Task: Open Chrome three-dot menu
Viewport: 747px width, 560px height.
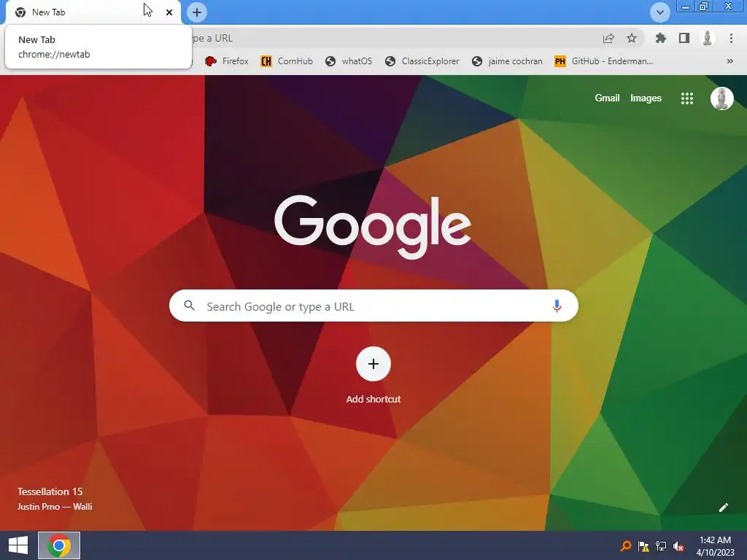Action: pyautogui.click(x=731, y=38)
